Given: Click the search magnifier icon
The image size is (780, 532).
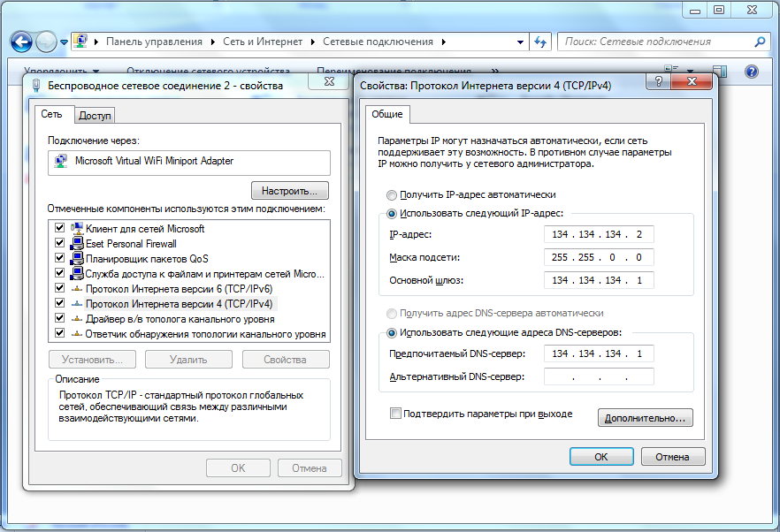Looking at the screenshot, I should (760, 42).
